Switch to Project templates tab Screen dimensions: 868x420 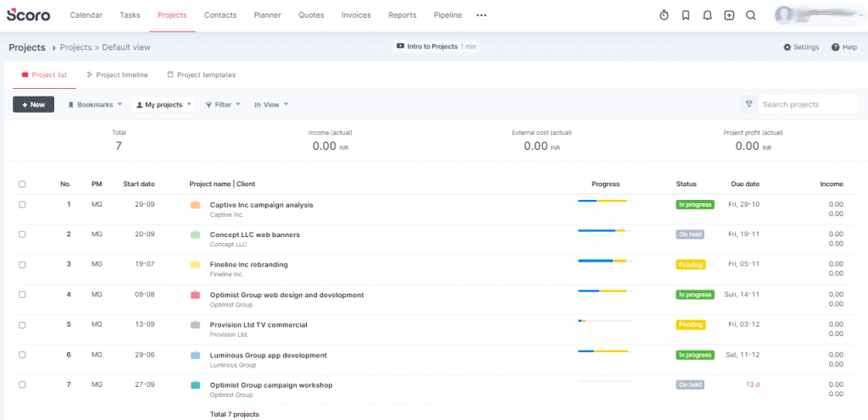(x=202, y=75)
